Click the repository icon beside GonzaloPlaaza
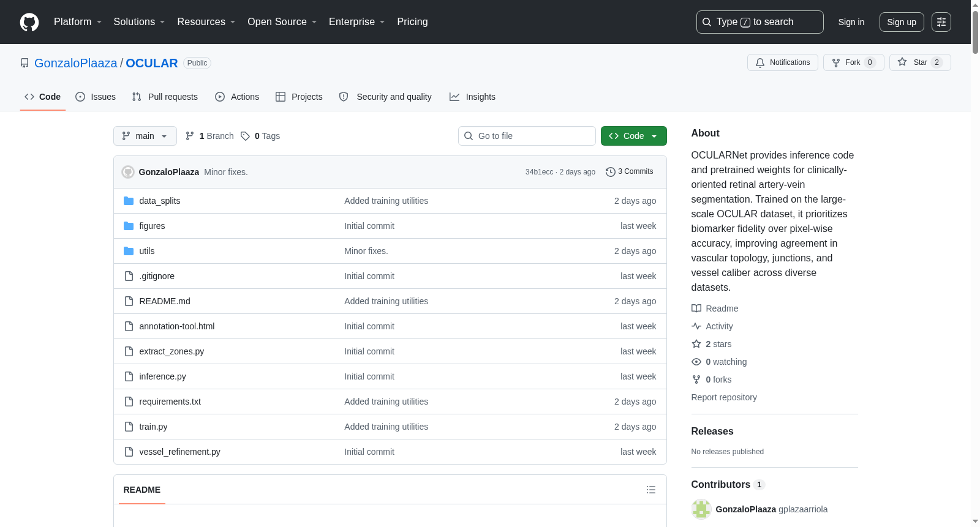Screen dimensions: 980x527 click(x=24, y=63)
